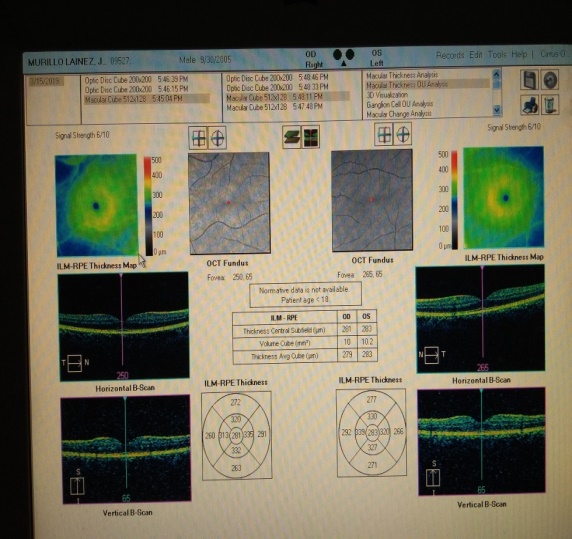Choose Ganglion Cell OU Analysis
Viewport: 572px width, 539px height.
[399, 104]
